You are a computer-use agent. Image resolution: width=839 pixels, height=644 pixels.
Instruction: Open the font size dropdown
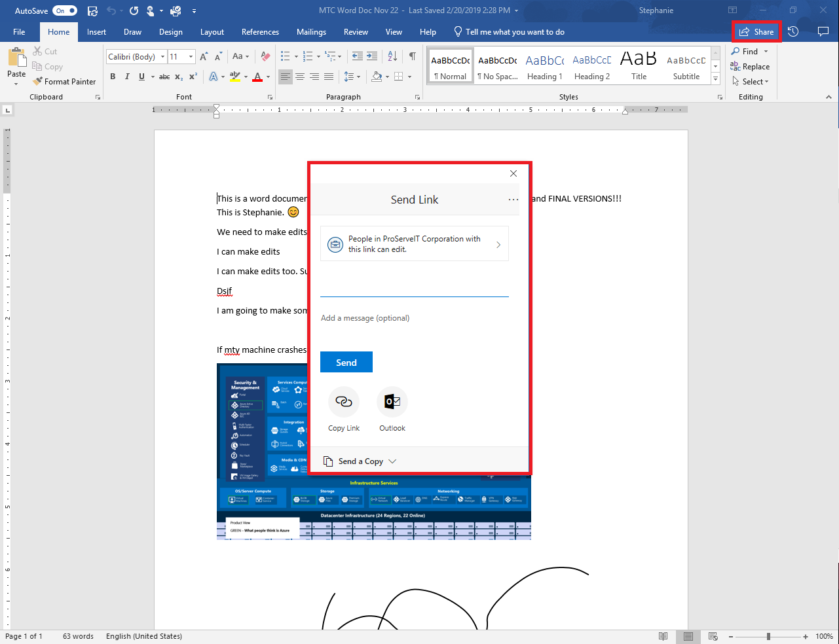pyautogui.click(x=192, y=56)
